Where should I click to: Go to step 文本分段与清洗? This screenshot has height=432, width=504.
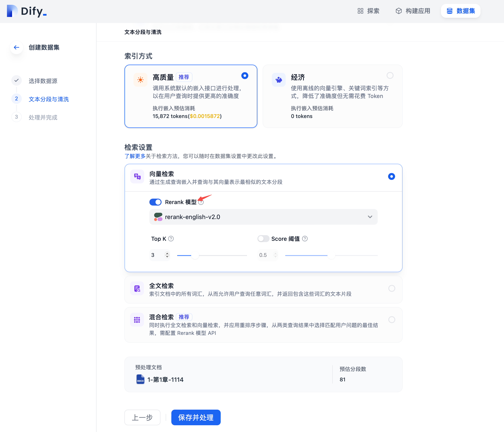[x=49, y=99]
